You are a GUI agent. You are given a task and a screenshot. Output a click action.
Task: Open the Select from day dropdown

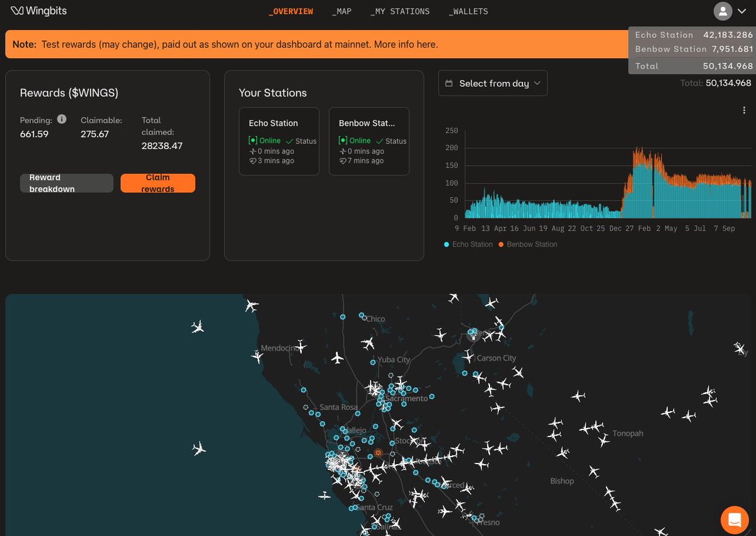493,83
